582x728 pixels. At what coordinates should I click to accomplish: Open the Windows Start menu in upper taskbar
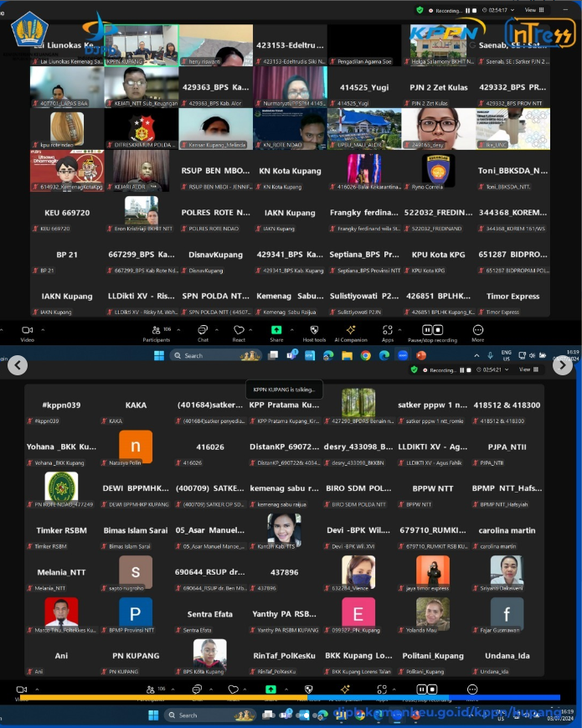coord(159,355)
